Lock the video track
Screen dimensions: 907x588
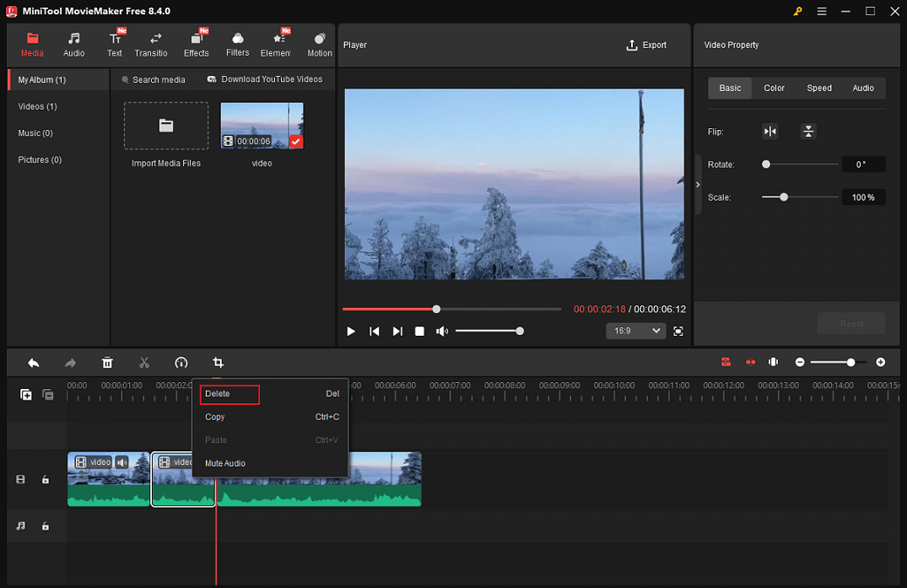click(46, 479)
